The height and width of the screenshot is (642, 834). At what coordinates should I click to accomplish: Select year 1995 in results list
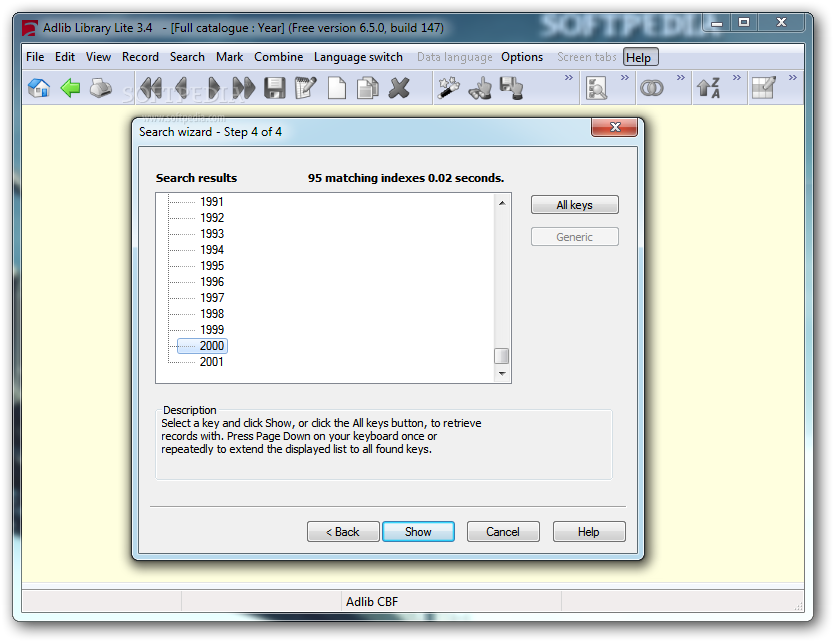pyautogui.click(x=212, y=265)
